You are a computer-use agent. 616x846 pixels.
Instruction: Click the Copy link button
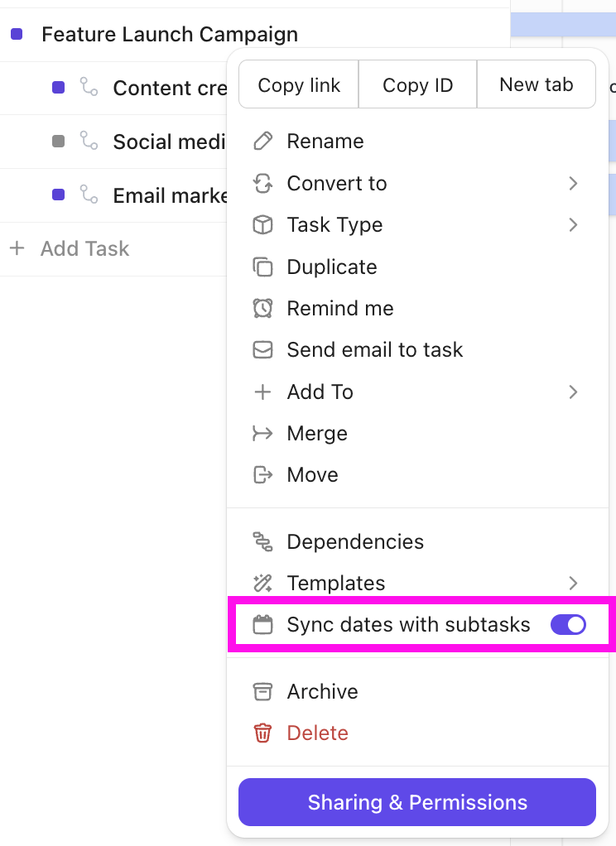click(x=299, y=84)
